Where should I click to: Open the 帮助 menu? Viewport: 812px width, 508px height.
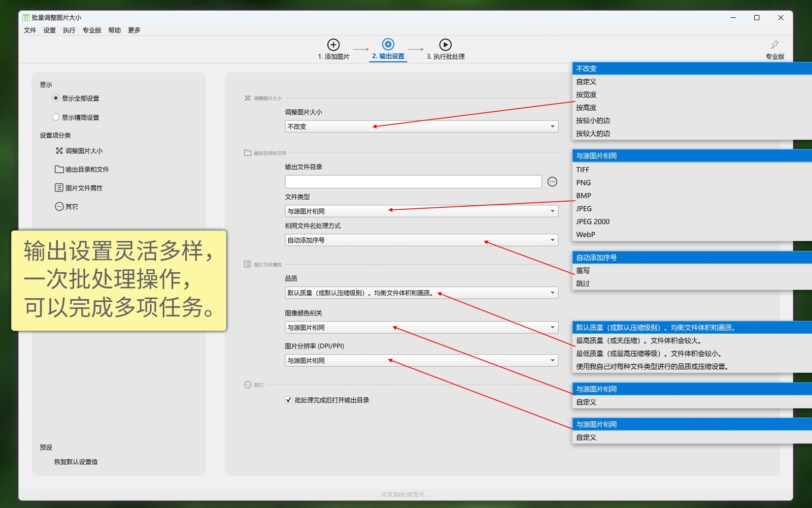coord(115,30)
